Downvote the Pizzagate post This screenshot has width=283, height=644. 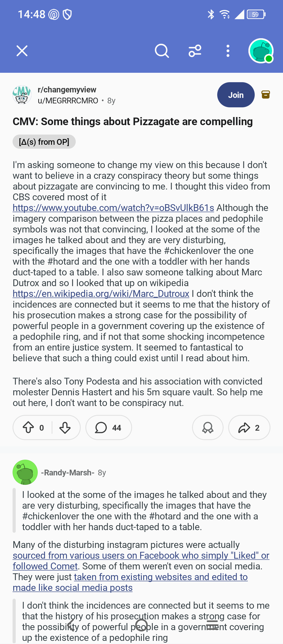[x=65, y=428]
